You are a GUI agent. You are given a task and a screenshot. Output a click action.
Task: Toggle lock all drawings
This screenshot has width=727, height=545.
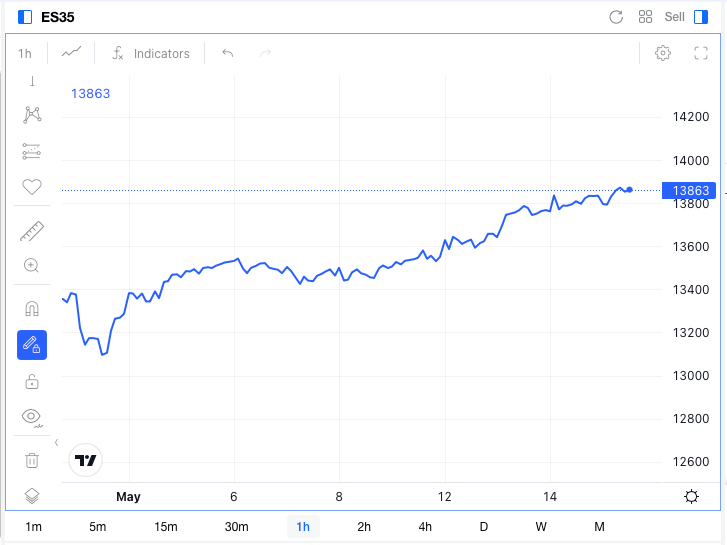(32, 382)
